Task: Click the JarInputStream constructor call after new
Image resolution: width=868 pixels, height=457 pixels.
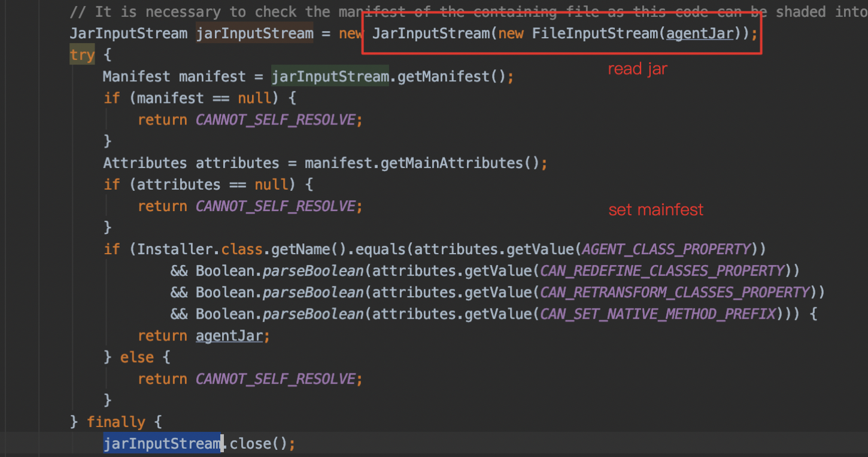Action: coord(430,33)
